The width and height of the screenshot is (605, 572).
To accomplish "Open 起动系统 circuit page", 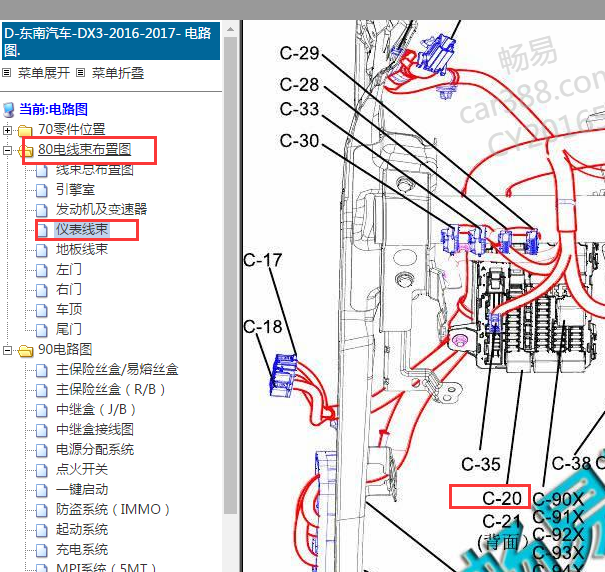I will coord(82,530).
